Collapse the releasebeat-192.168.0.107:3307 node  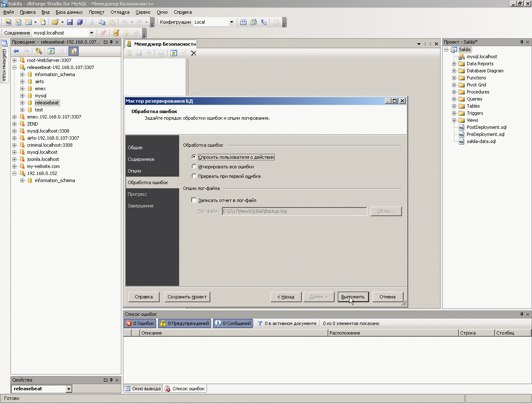pyautogui.click(x=15, y=67)
